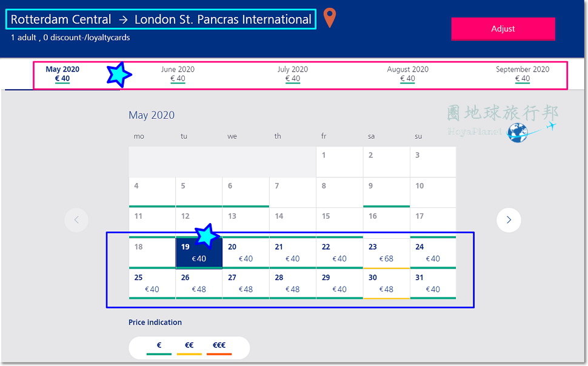Click the single € green price legend
Viewport: 588px width, 366px height.
[x=159, y=348]
